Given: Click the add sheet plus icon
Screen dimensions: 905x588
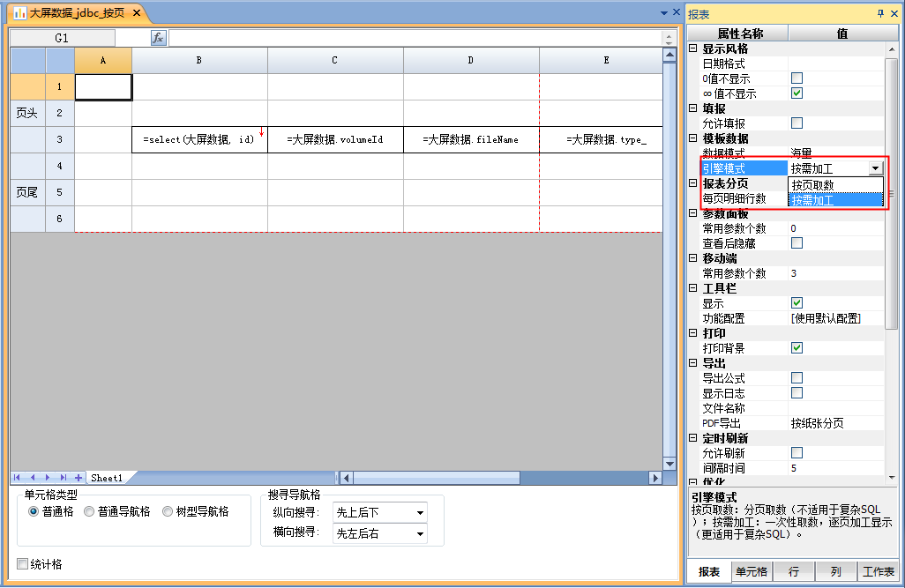Looking at the screenshot, I should [x=79, y=478].
